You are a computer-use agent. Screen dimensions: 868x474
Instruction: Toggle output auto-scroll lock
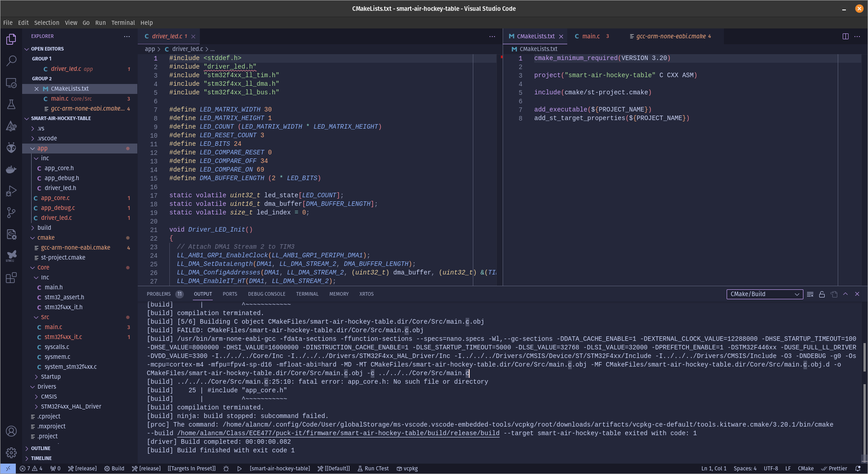(822, 294)
